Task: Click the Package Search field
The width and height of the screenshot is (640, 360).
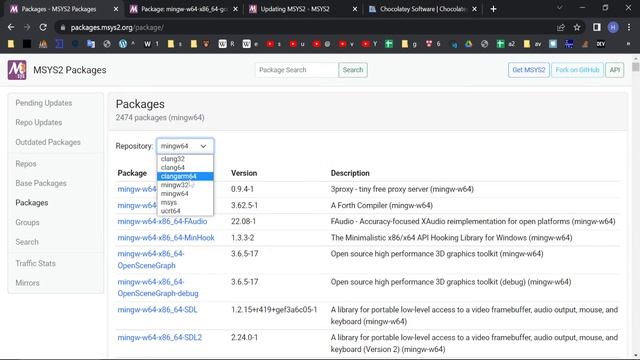Action: 297,70
